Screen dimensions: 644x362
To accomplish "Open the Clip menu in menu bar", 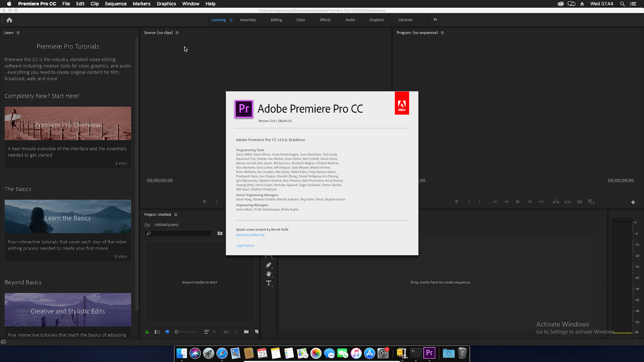I will pyautogui.click(x=95, y=4).
